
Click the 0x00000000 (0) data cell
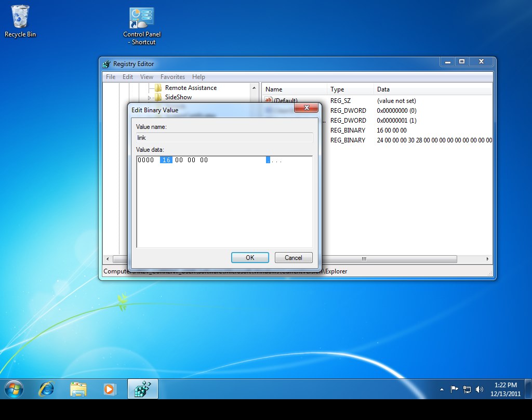(x=396, y=111)
